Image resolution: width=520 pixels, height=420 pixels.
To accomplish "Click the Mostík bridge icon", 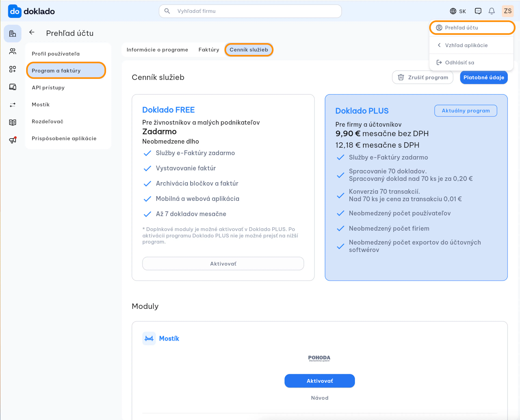I will click(x=149, y=338).
